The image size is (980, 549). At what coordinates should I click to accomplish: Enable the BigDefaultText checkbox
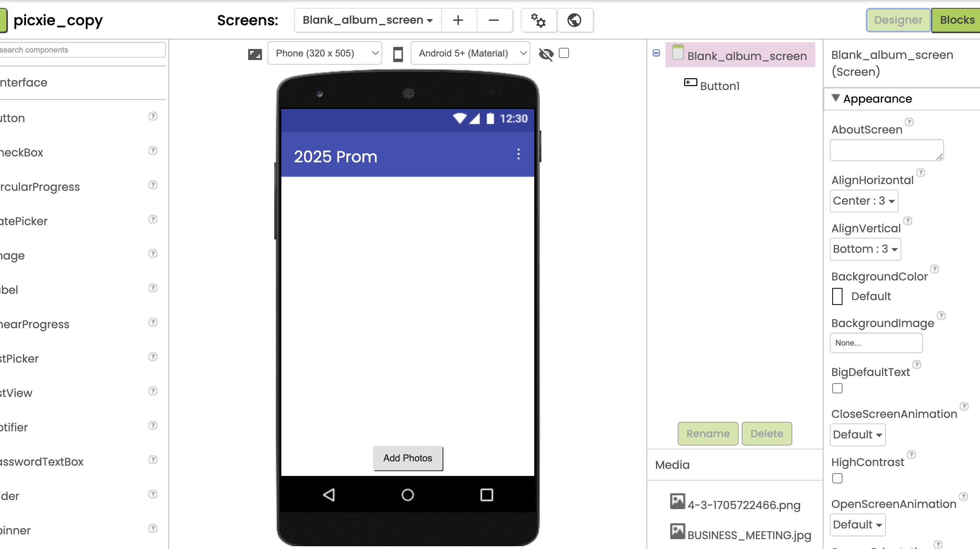tap(837, 389)
